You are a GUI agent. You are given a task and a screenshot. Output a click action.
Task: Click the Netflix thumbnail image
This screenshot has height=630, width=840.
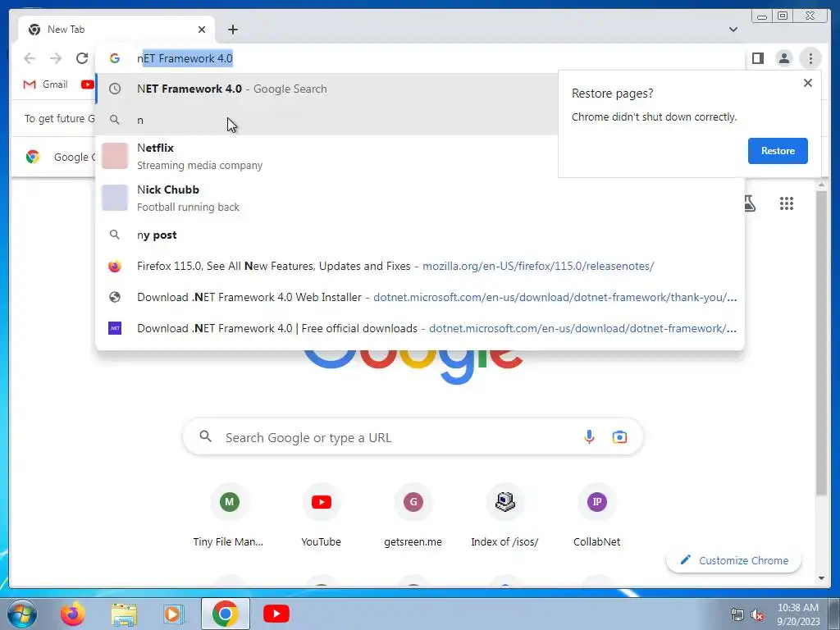click(115, 156)
